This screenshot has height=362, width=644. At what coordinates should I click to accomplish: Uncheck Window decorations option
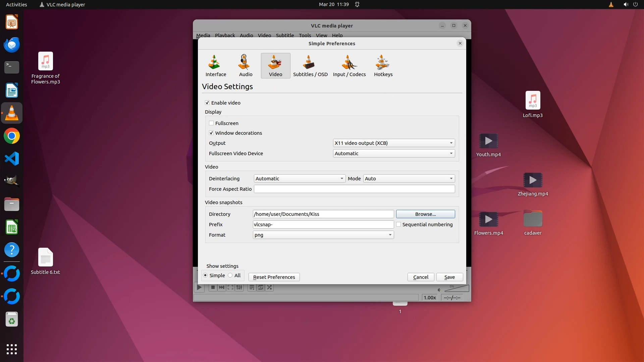pyautogui.click(x=211, y=133)
